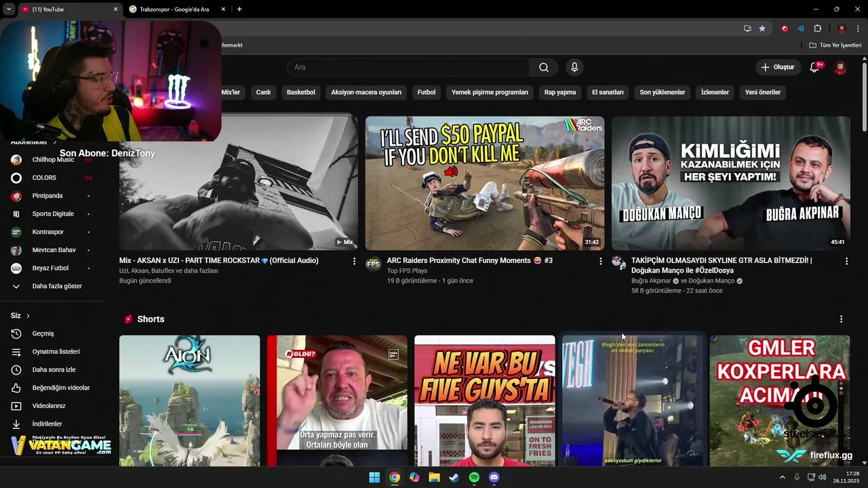Open notifications bell
This screenshot has height=488, width=868.
[x=815, y=67]
